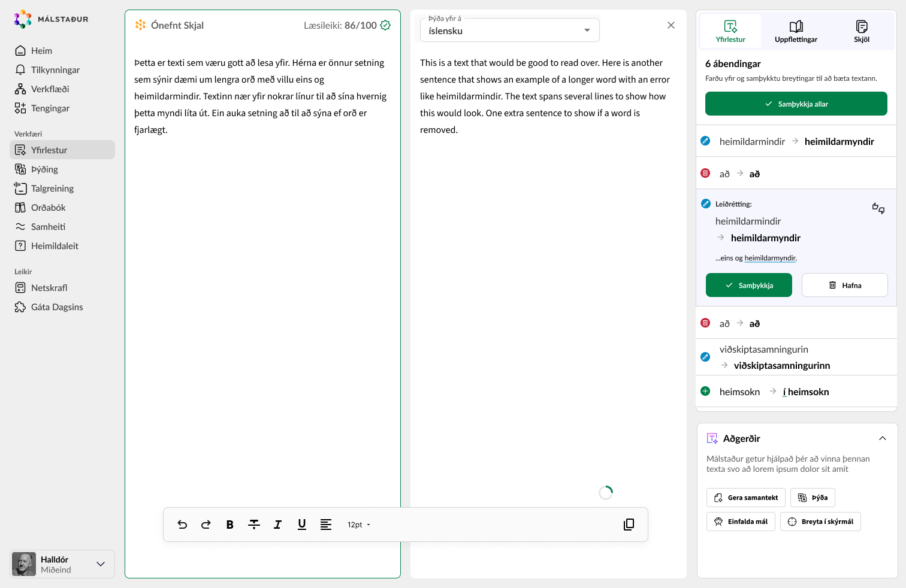Open Orðabók dictionary
906x588 pixels.
(x=62, y=207)
